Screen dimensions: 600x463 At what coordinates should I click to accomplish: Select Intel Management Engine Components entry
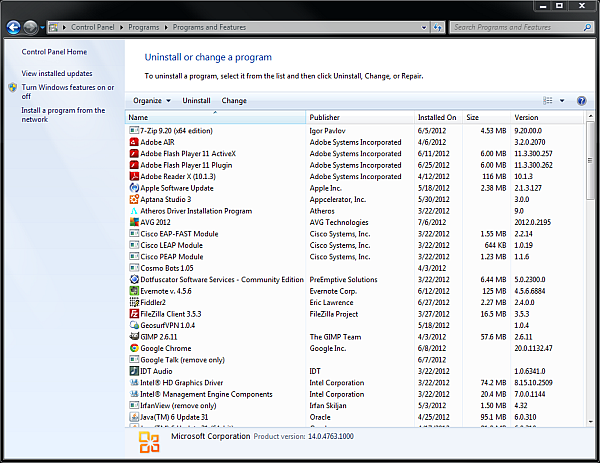click(x=356, y=394)
